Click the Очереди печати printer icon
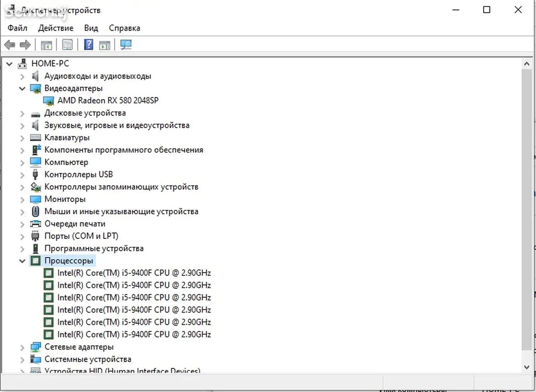The height and width of the screenshot is (392, 536). [36, 224]
